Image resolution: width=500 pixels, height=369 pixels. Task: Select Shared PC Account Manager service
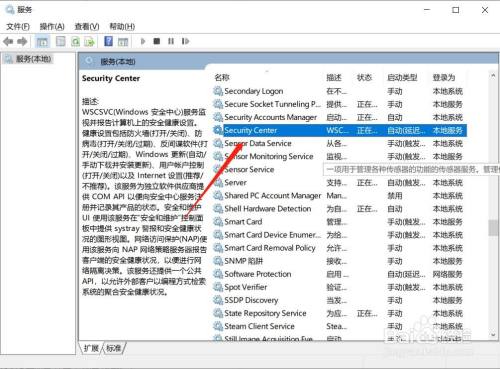340,196
